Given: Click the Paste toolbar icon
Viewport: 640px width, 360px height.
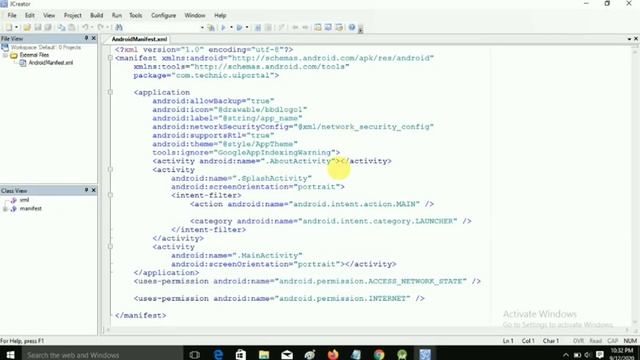Looking at the screenshot, I should coord(71,27).
